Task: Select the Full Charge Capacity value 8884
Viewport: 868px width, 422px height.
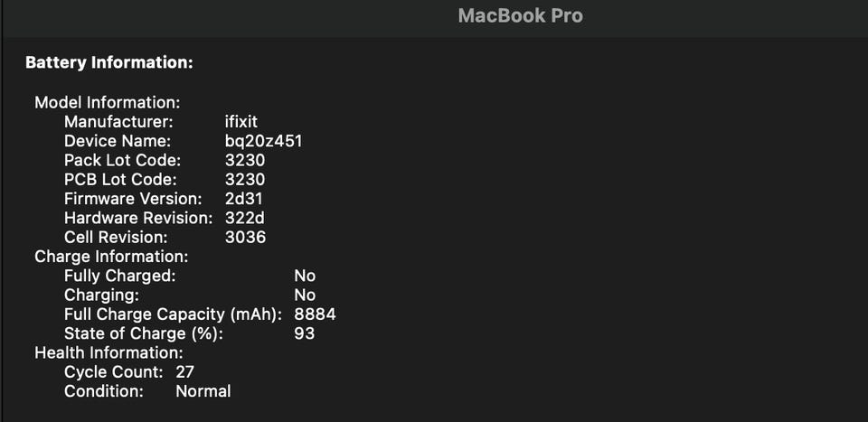Action: [x=315, y=314]
